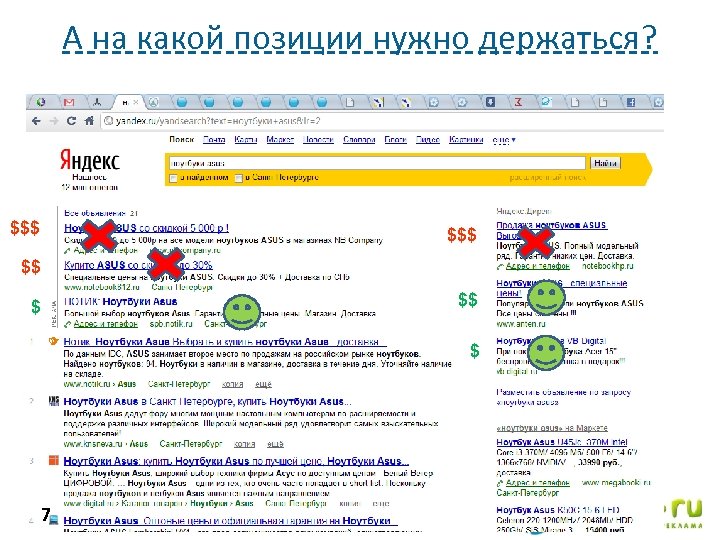This screenshot has height=540, width=720.
Task: Open the browser home page icon
Action: coord(89,121)
